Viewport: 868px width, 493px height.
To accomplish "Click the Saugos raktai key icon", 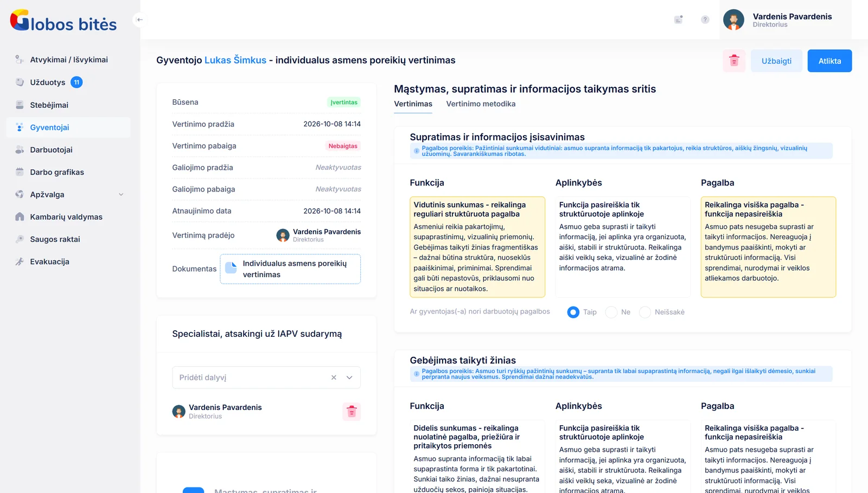I will pyautogui.click(x=20, y=239).
